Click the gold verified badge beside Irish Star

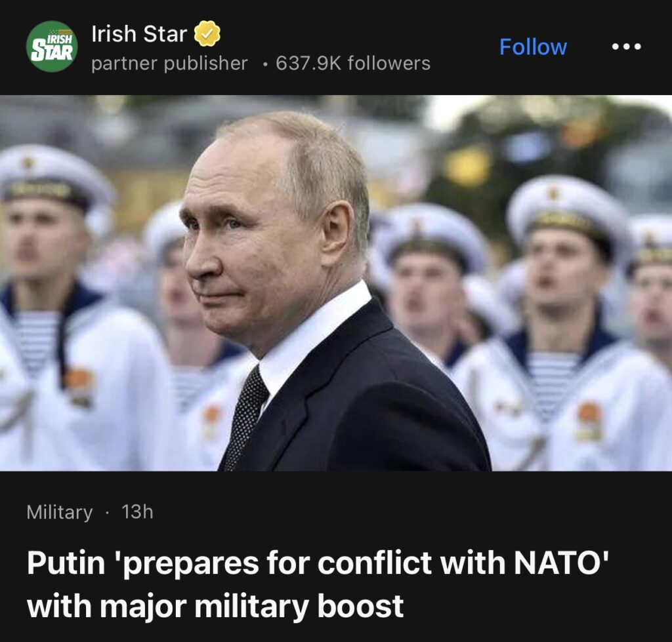[207, 33]
